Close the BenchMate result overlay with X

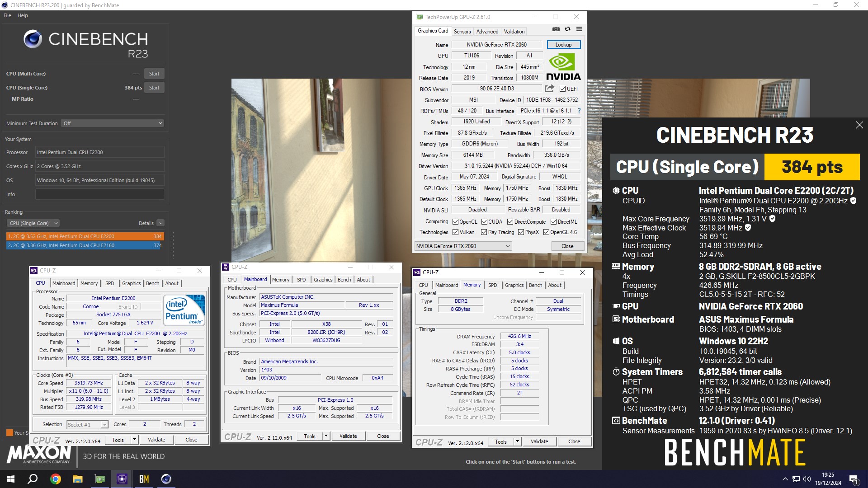point(859,125)
